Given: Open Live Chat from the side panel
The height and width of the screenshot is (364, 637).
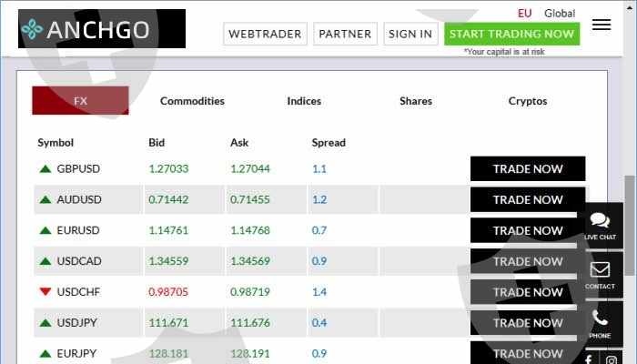Looking at the screenshot, I should click(x=600, y=225).
